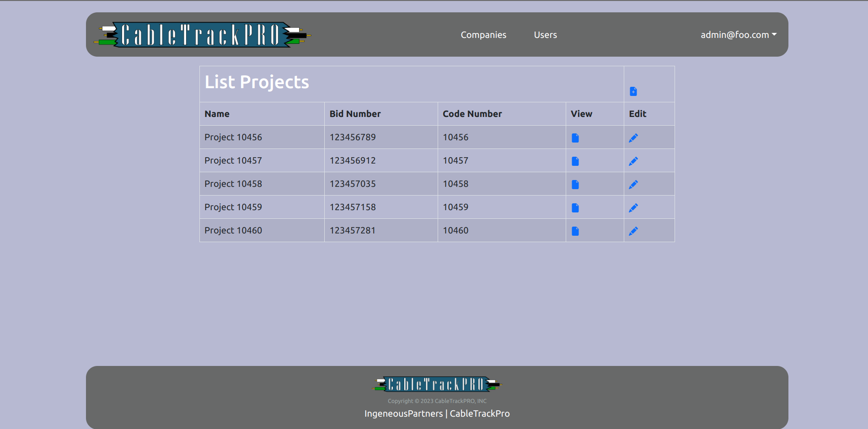Select the Project 10458 name cell

click(262, 184)
